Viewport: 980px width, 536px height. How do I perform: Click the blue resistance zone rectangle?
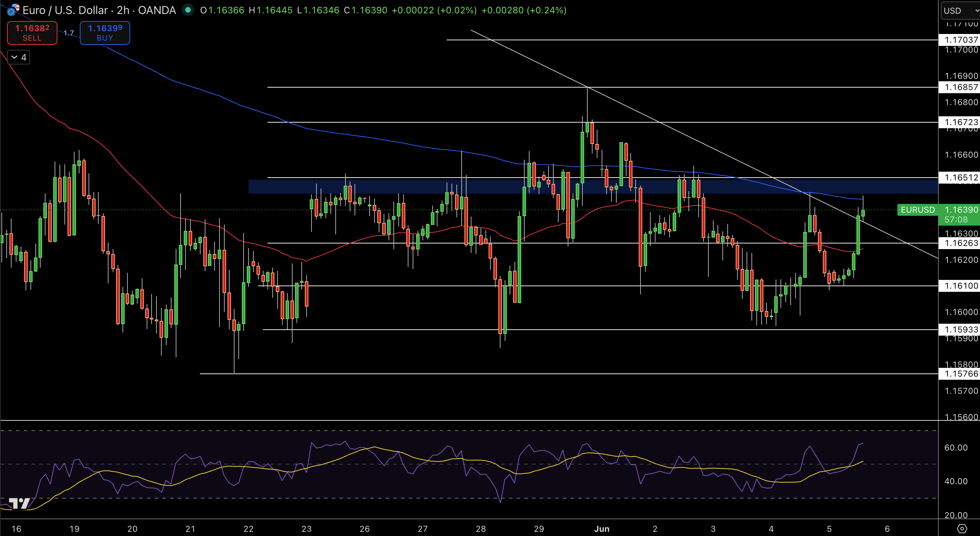(x=593, y=186)
